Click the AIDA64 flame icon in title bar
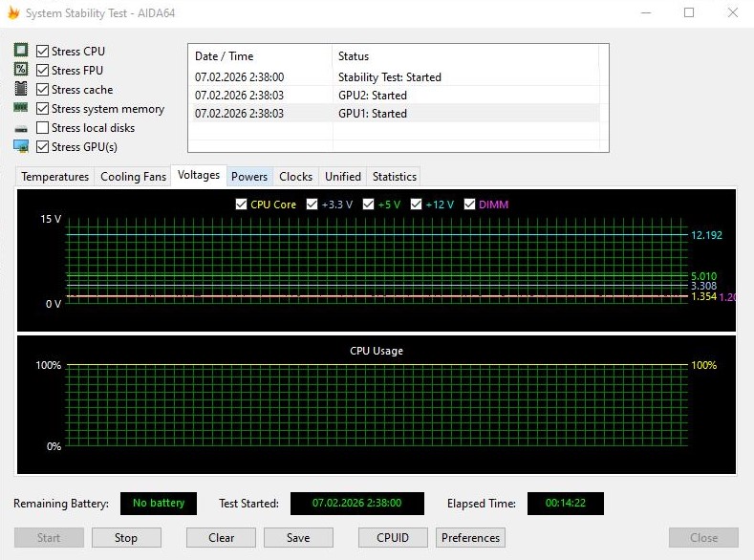Image resolution: width=754 pixels, height=560 pixels. click(13, 13)
